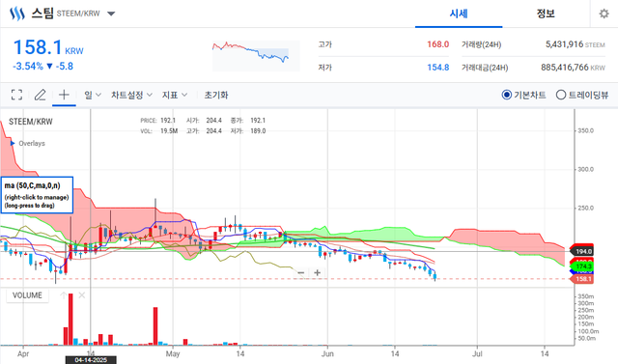Click the 초기화 reset button
Viewport: 618px width, 364px height.
coord(216,95)
